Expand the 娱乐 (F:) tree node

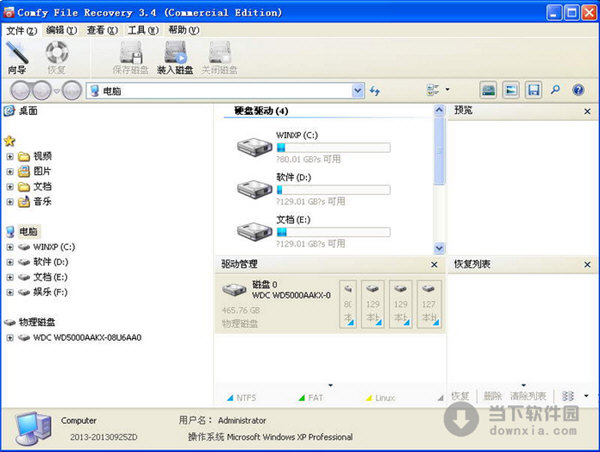(x=10, y=292)
